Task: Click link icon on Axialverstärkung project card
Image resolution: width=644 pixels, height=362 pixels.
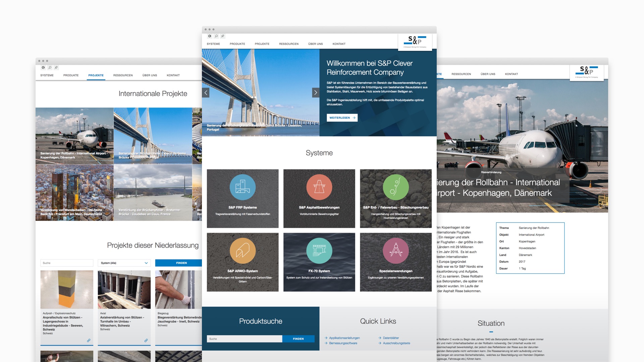Action: coord(146,341)
